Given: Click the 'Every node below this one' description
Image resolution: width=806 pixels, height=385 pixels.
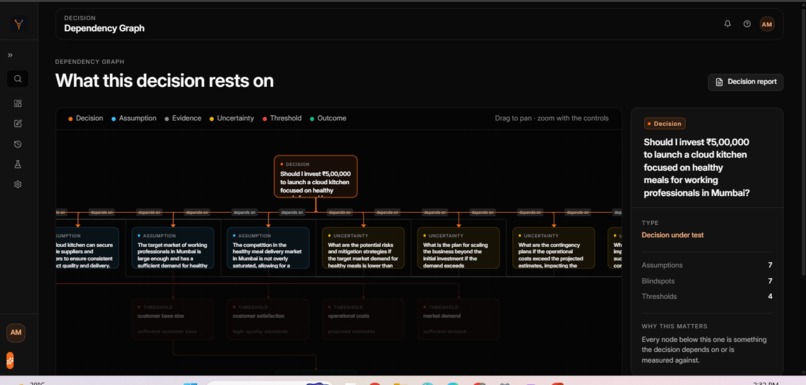Looking at the screenshot, I should tap(704, 350).
